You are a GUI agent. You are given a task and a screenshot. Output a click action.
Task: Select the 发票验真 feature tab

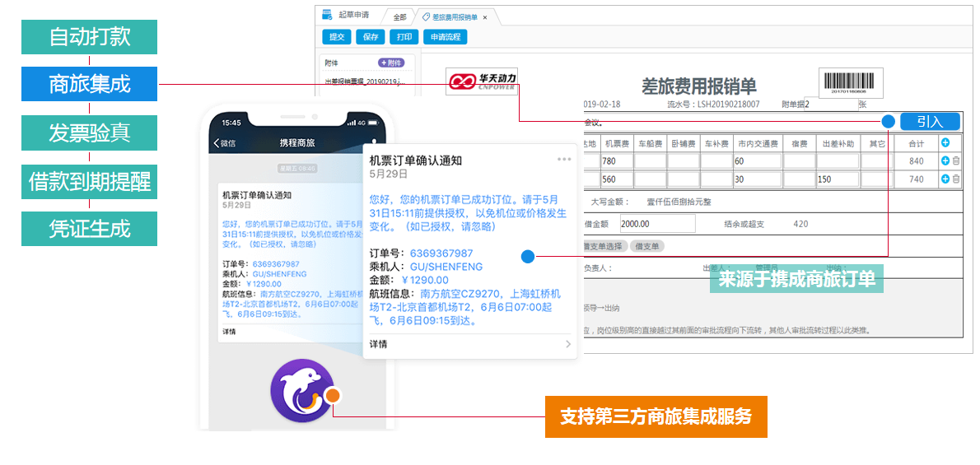[90, 133]
